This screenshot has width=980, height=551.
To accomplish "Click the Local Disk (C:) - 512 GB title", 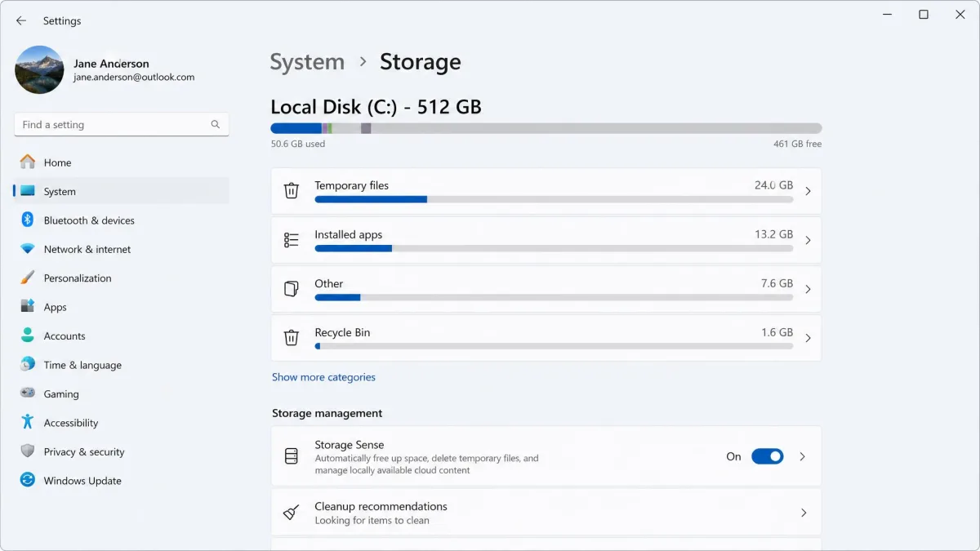I will coord(376,107).
